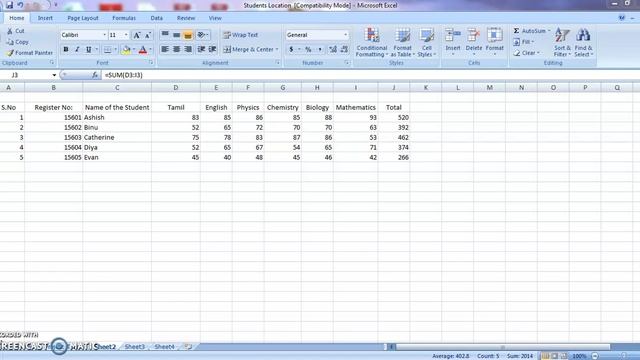The height and width of the screenshot is (360, 640).
Task: Expand the Name Box dropdown arrow
Action: [54, 75]
